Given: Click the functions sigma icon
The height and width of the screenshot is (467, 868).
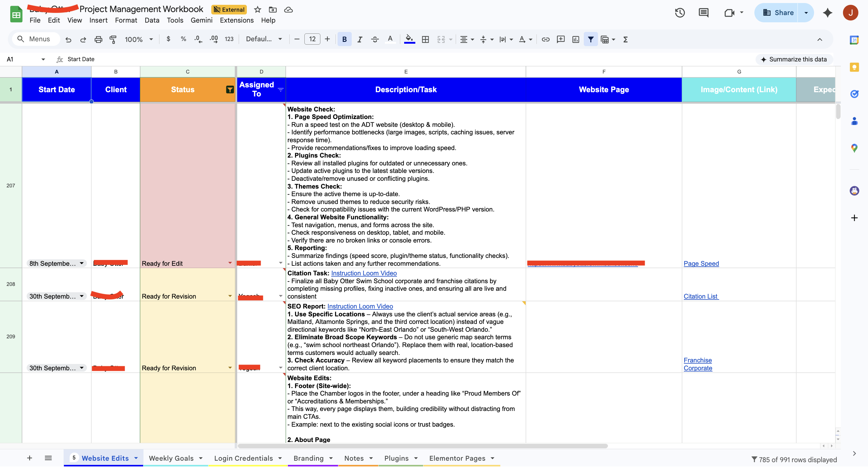Looking at the screenshot, I should (x=625, y=39).
